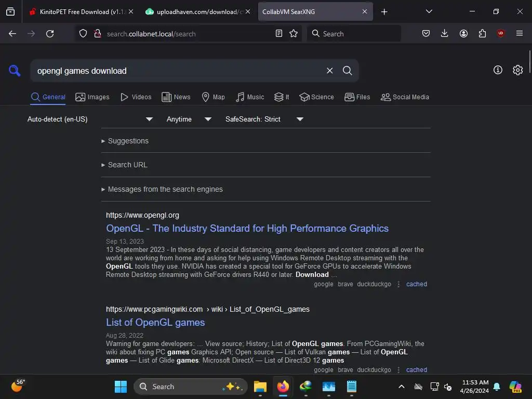The height and width of the screenshot is (399, 532).
Task: Open File Explorer from the taskbar
Action: pyautogui.click(x=260, y=387)
